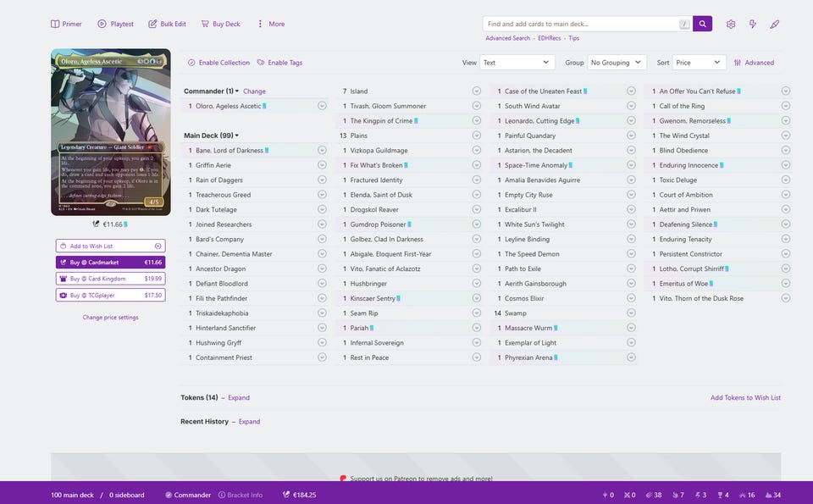The width and height of the screenshot is (813, 504).
Task: Click the pen edit icon top right
Action: pyautogui.click(x=775, y=24)
